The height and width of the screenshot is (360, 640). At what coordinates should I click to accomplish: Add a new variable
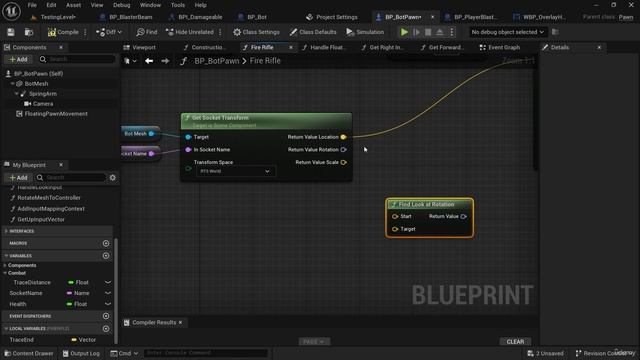click(106, 256)
